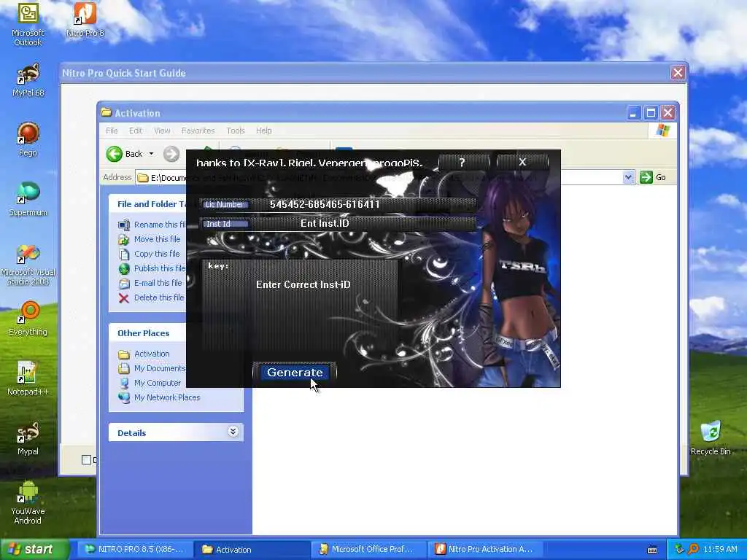The height and width of the screenshot is (560, 747).
Task: Click keyboard icon in system tray
Action: [652, 550]
